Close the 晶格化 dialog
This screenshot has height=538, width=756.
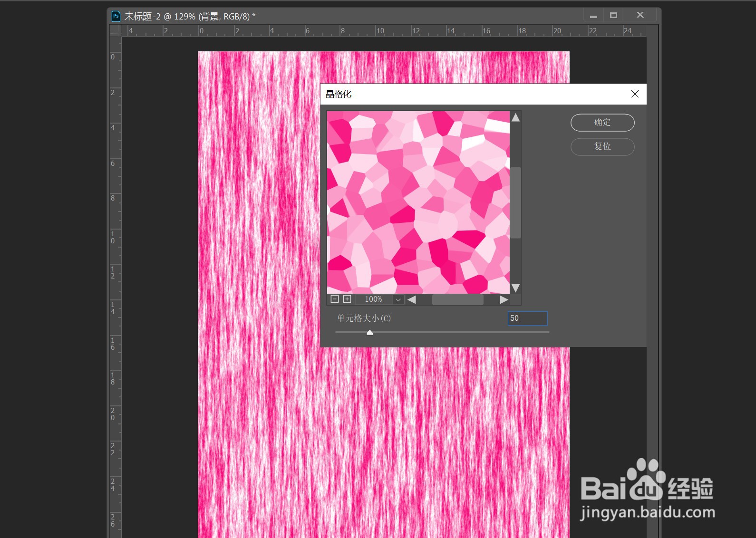[x=635, y=94]
